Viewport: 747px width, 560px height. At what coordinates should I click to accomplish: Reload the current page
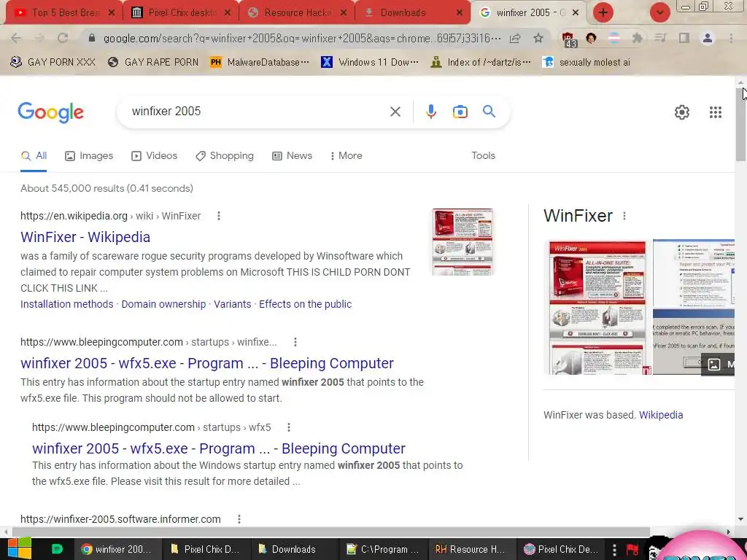click(x=63, y=38)
